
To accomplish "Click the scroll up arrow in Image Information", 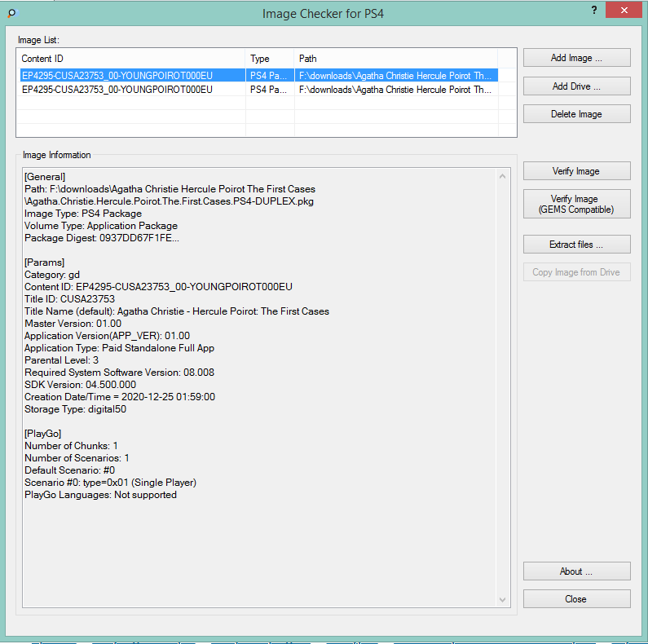I will click(x=503, y=177).
